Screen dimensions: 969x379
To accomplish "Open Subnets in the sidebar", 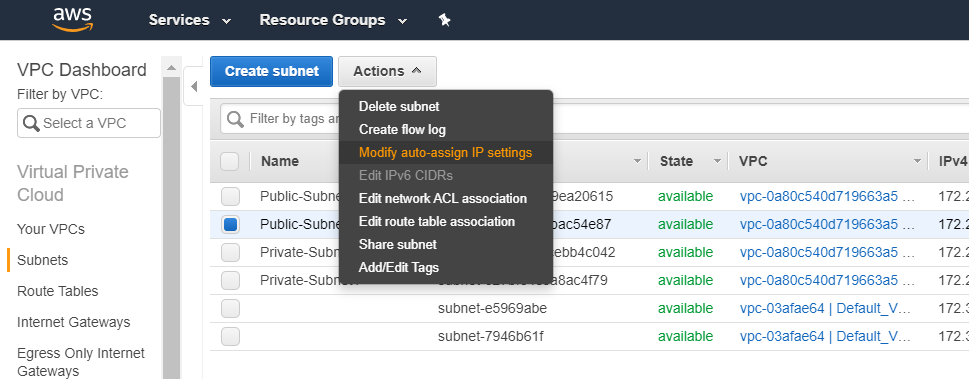I will coord(43,260).
